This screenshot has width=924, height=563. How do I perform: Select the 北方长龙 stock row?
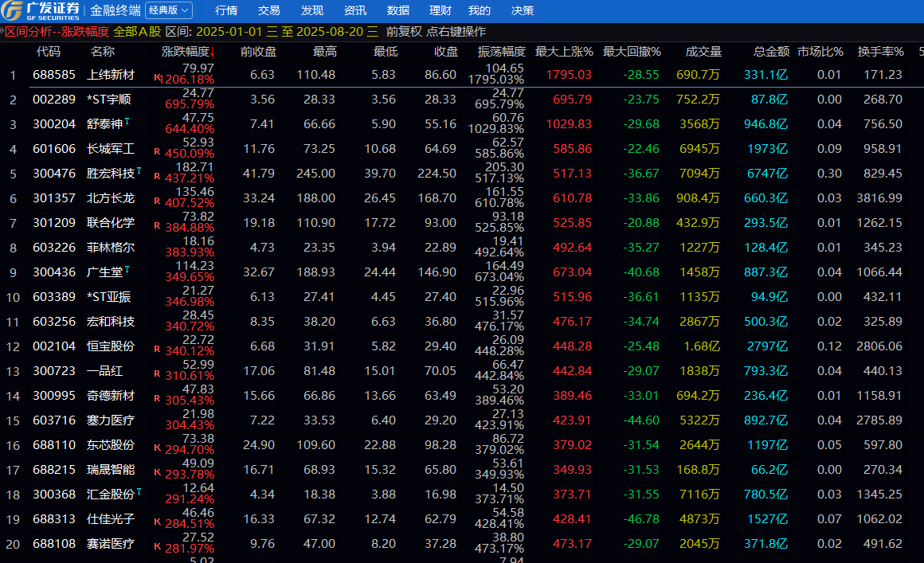click(x=462, y=197)
